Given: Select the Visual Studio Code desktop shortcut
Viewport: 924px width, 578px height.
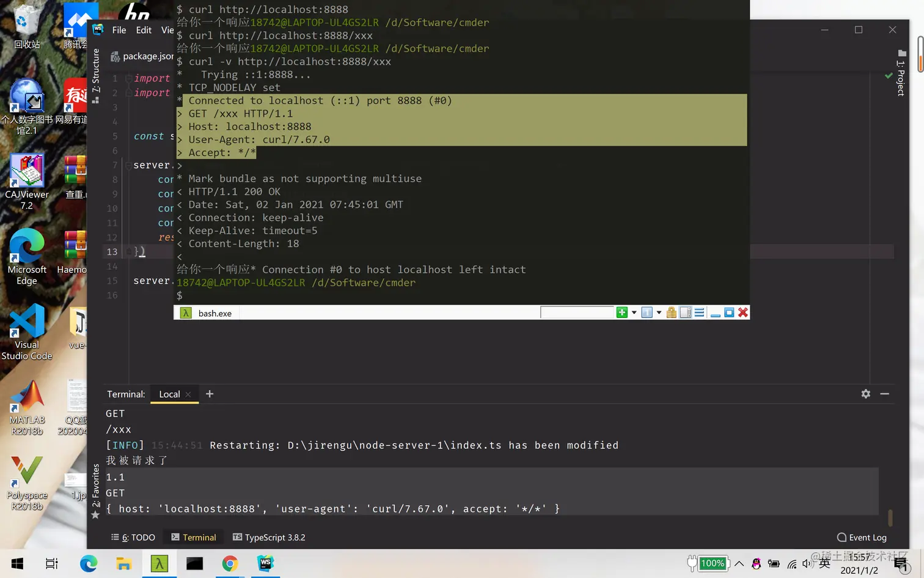Looking at the screenshot, I should pos(26,332).
